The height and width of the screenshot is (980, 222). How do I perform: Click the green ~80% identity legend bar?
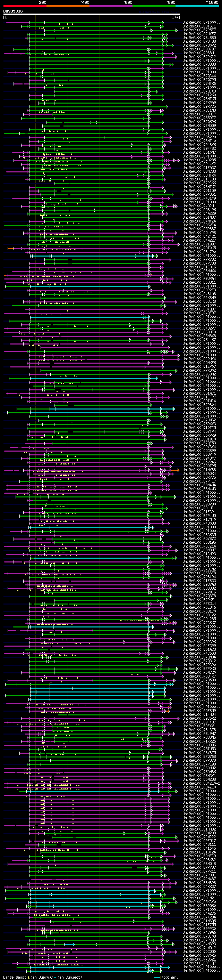tap(154, 6)
